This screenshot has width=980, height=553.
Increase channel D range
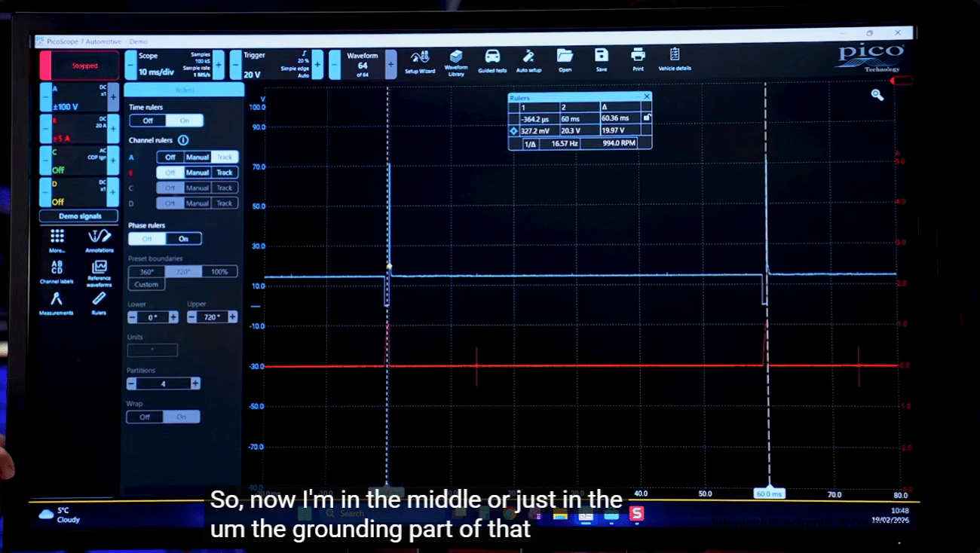113,192
